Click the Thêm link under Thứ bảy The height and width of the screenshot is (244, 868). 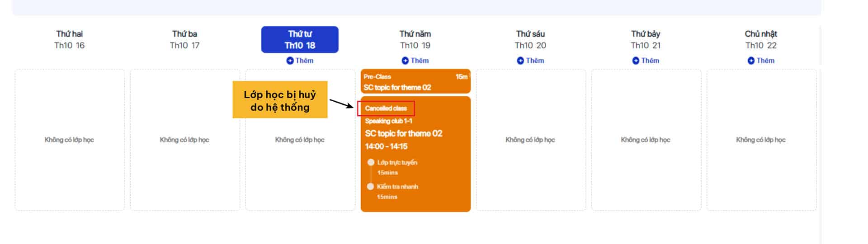(x=650, y=61)
